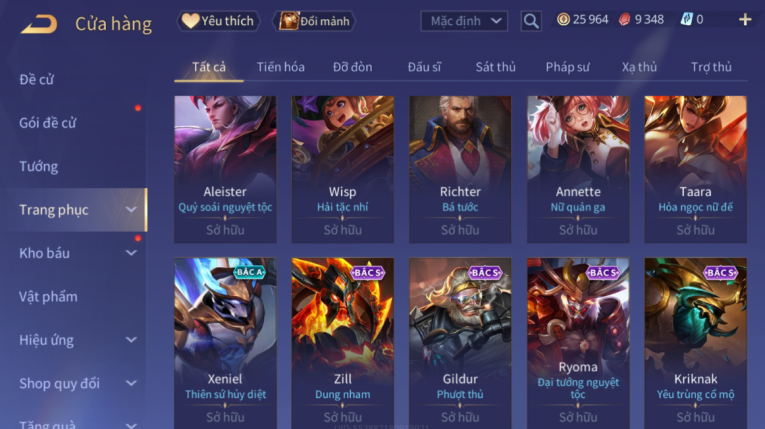Collapse the Trang phục sidebar section
This screenshot has width=765, height=429.
coord(131,209)
